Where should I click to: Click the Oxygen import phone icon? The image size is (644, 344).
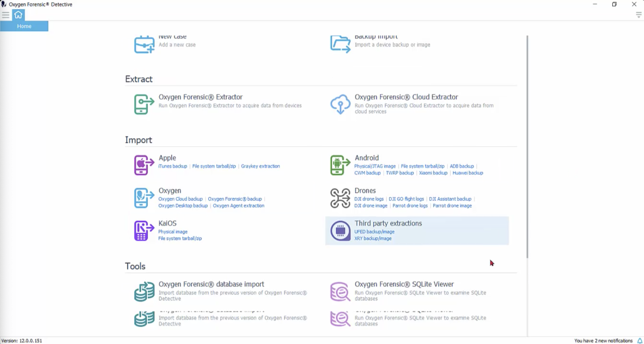pos(144,198)
